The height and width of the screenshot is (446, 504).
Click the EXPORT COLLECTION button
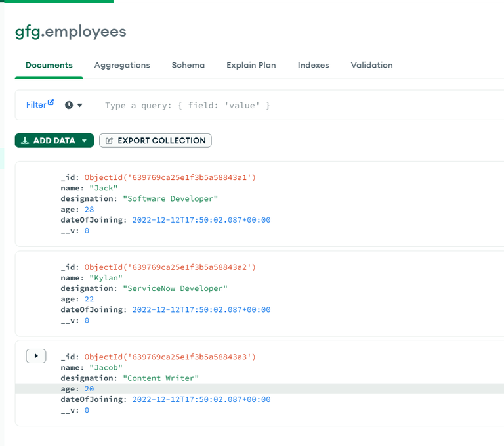[156, 141]
